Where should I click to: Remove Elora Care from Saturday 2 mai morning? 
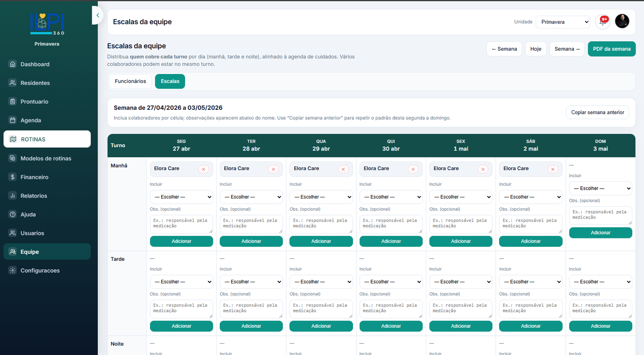553,169
